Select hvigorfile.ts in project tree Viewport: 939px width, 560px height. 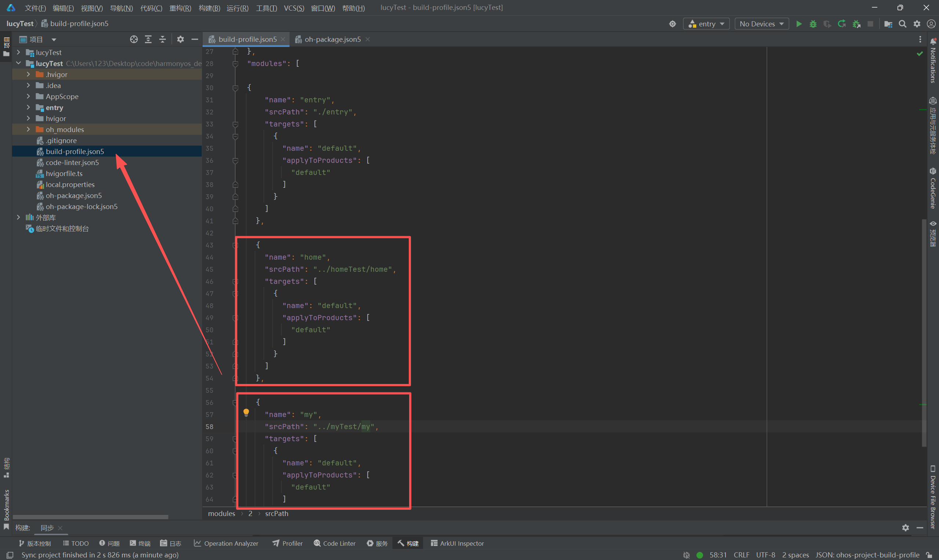[64, 173]
